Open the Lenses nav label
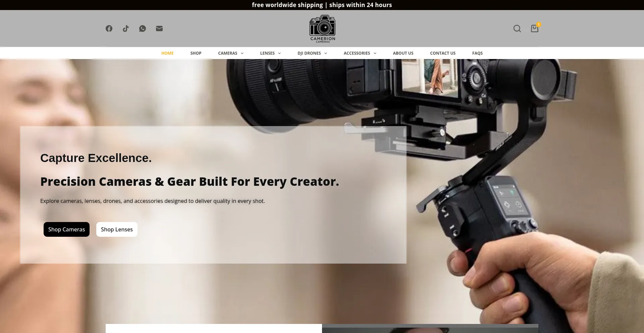 pos(267,53)
